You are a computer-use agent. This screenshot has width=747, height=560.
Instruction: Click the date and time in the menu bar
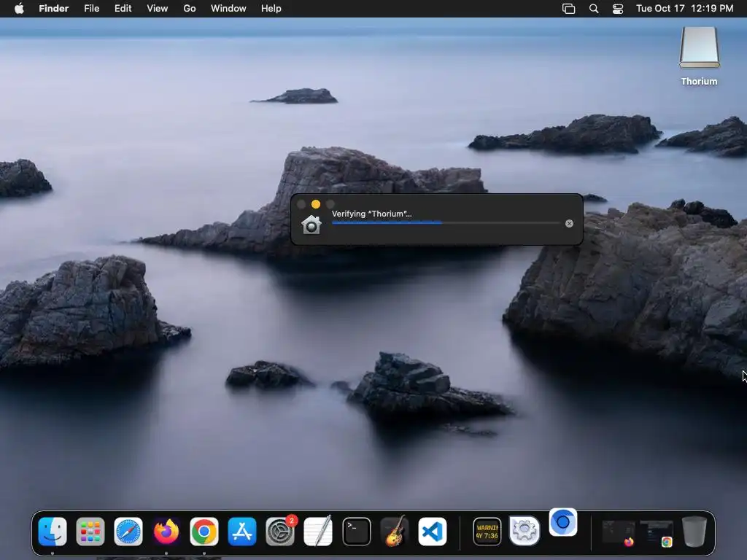coord(684,9)
